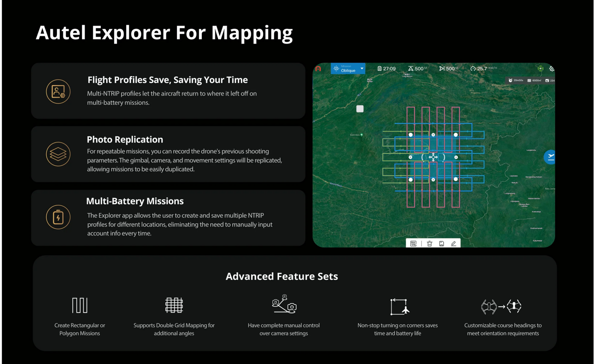Click the route path toolbar icon
The width and height of the screenshot is (595, 364).
click(413, 244)
